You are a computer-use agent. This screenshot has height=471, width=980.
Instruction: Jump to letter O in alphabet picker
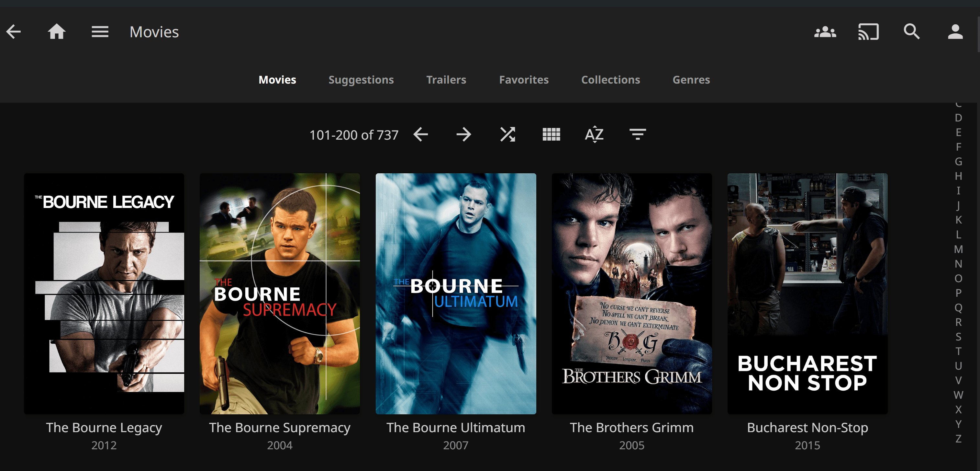(958, 278)
